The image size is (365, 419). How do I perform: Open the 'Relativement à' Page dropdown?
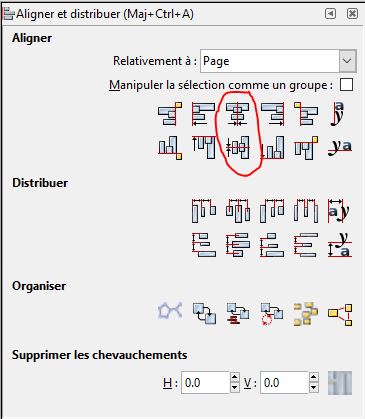tap(278, 61)
